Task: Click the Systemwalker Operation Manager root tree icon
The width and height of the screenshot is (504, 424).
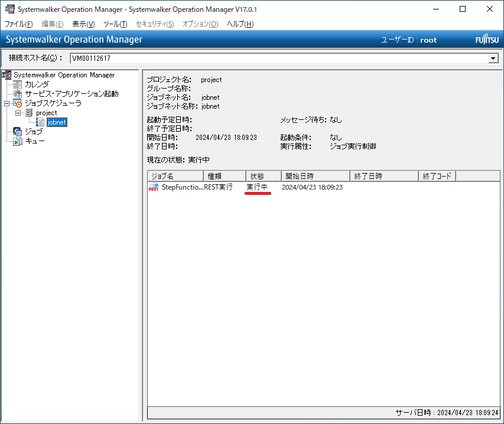Action: (7, 75)
